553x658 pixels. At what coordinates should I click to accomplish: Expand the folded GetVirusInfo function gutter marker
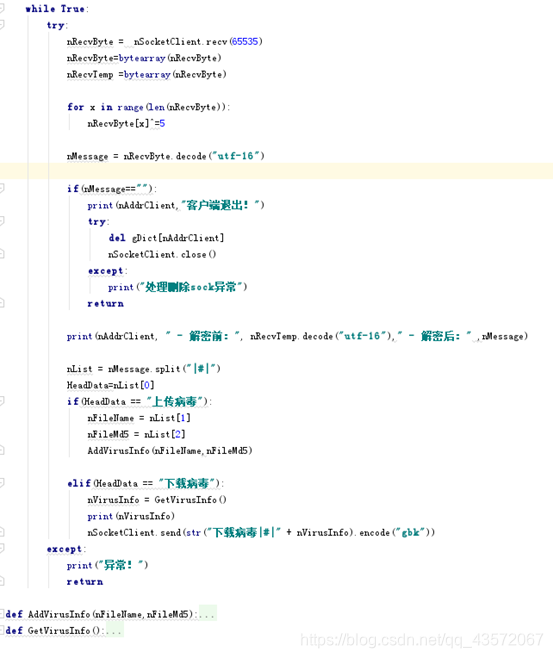click(2, 630)
